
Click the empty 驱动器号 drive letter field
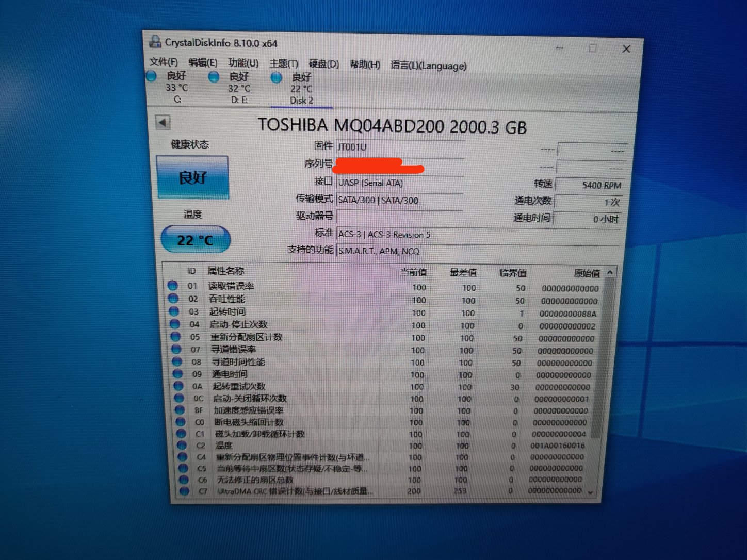399,217
